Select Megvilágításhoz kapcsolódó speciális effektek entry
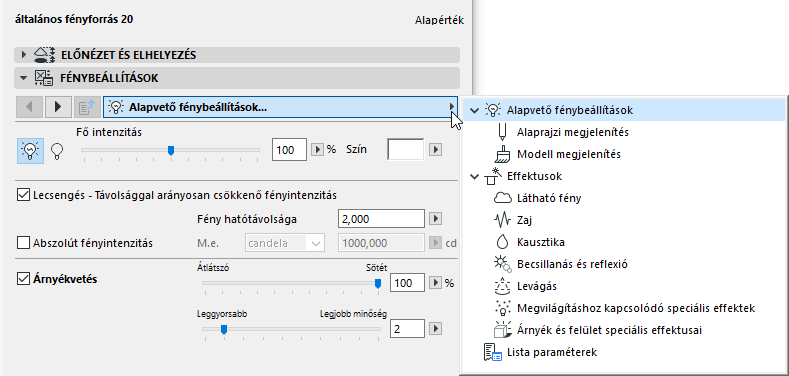The width and height of the screenshot is (789, 376). [636, 308]
